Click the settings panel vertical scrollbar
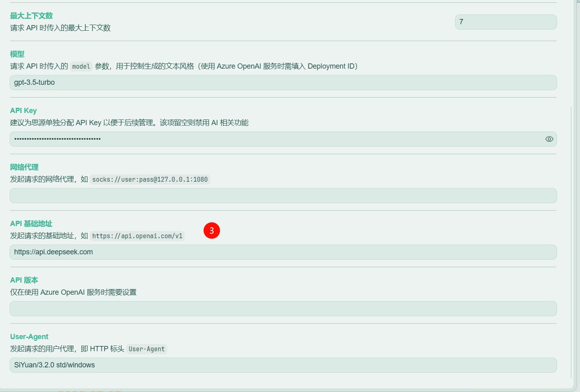Screen dimensions: 580x392 tap(571, 242)
